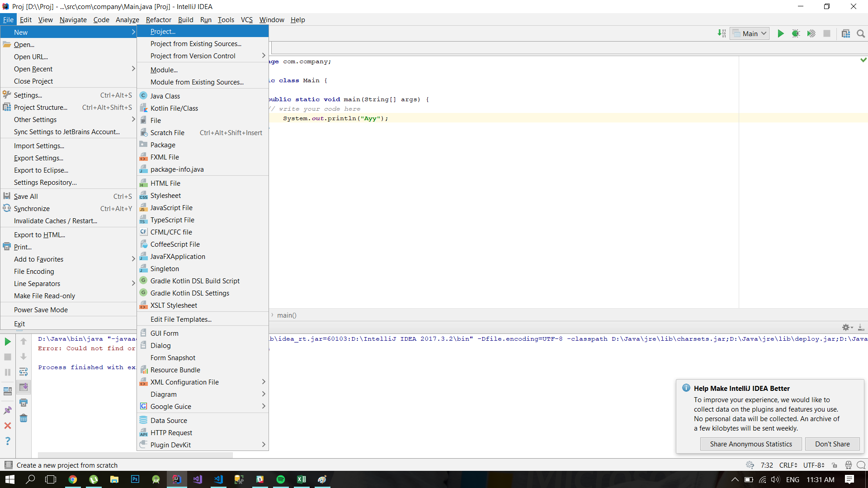
Task: Toggle Make File Read-only
Action: [x=69, y=296]
